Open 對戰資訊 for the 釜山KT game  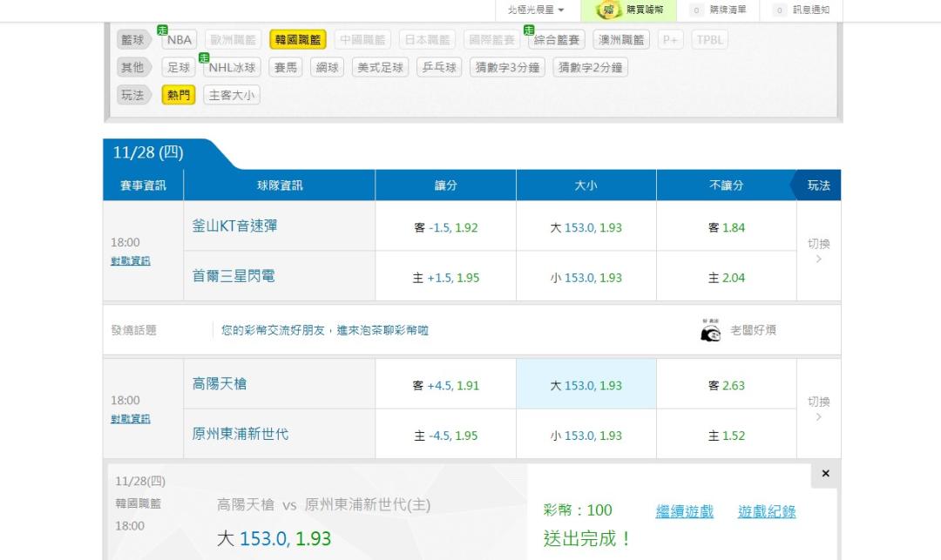tap(130, 260)
